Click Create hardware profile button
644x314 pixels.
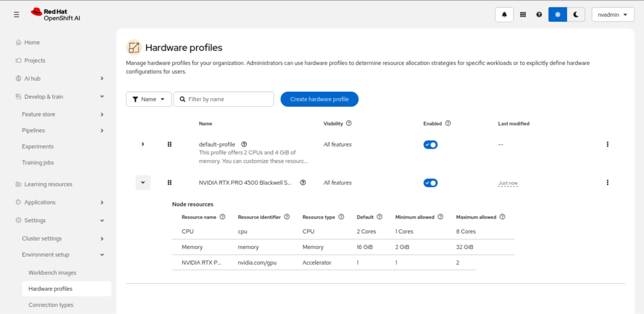319,99
